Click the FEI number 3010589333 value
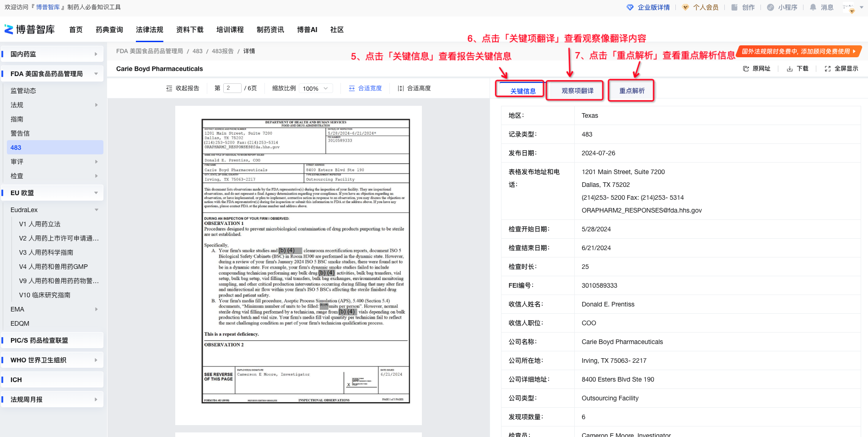The height and width of the screenshot is (437, 868). tap(599, 285)
